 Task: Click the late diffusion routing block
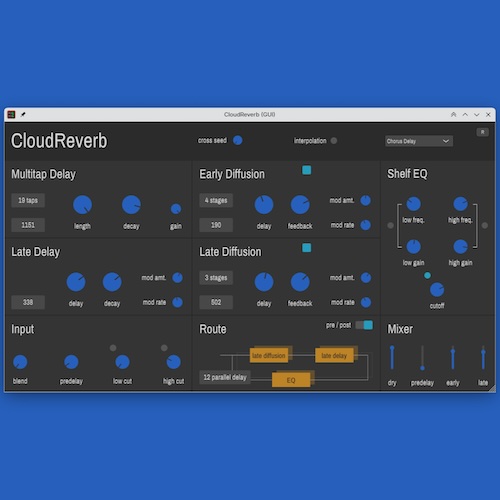point(269,356)
